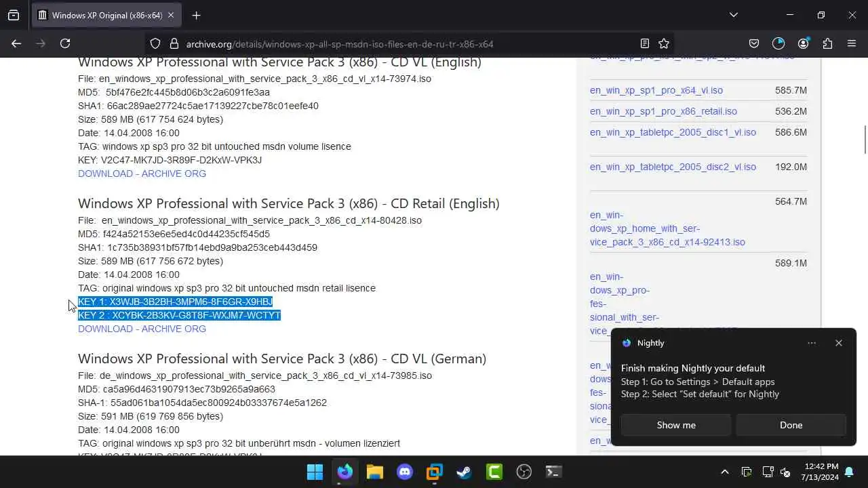
Task: Reload the current archive.org page
Action: coord(65,43)
